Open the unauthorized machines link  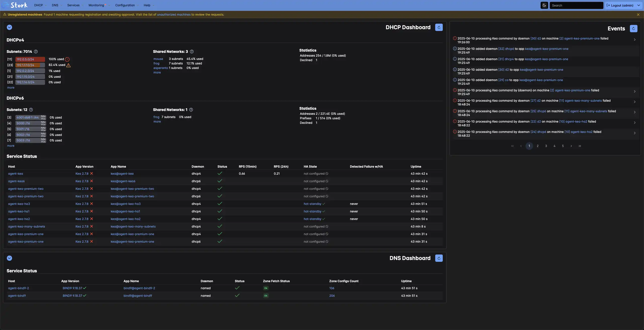coord(174,15)
